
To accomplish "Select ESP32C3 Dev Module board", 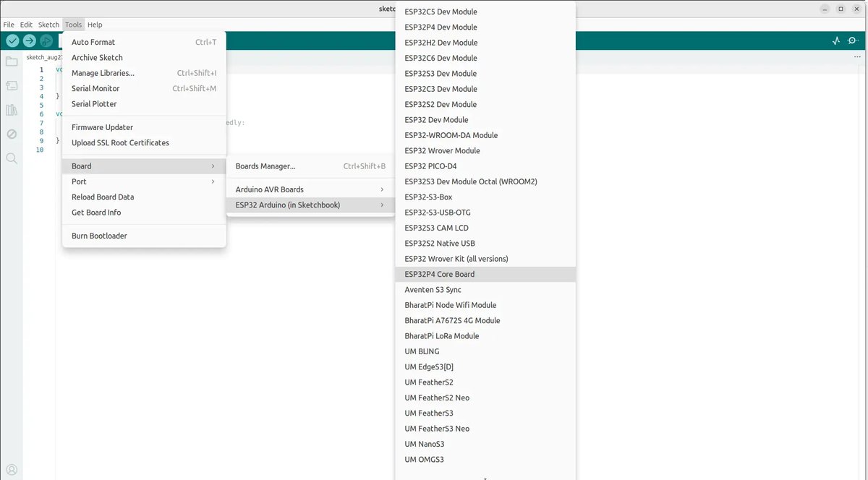I will [x=485, y=89].
